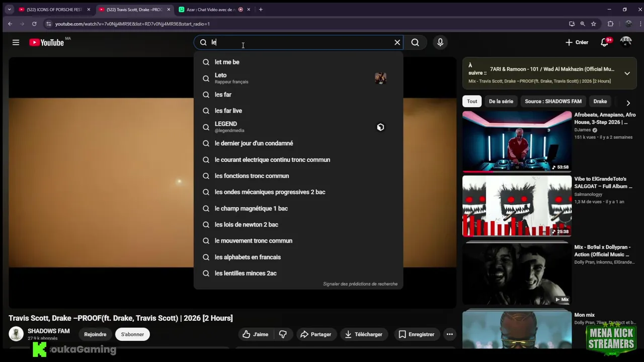Viewport: 644px width, 362px height.
Task: Switch to the ICONS OF PORSCHE browser tab
Action: point(54,10)
